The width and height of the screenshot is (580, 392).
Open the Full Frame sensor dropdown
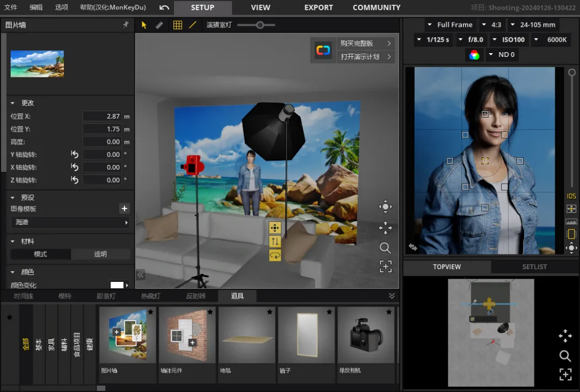pyautogui.click(x=450, y=25)
